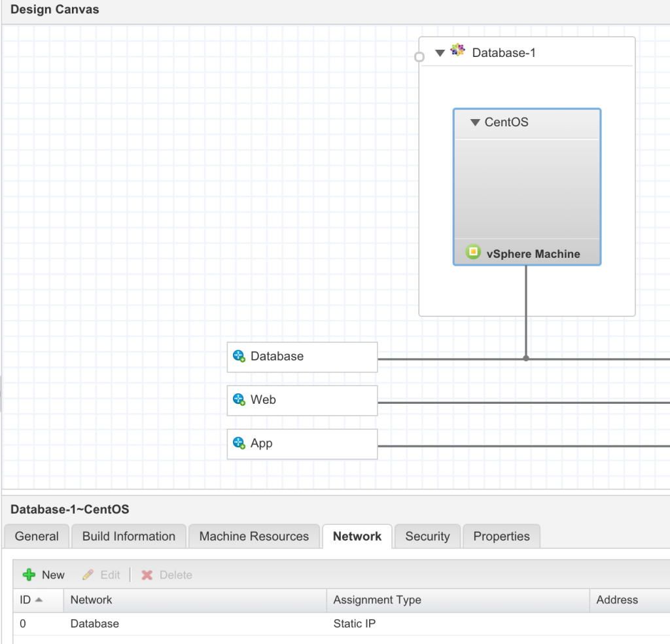Click the Web network globe icon
670x644 pixels.
click(x=238, y=400)
